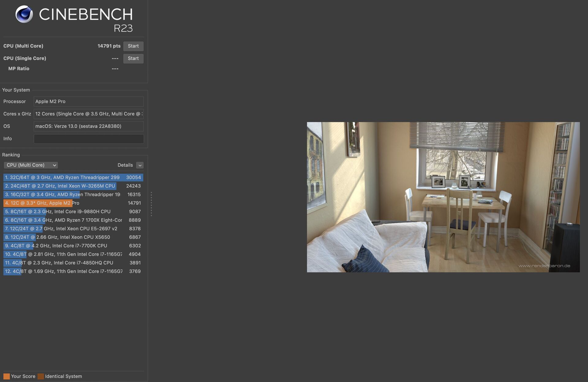Click the Cores x GHz input field
The height and width of the screenshot is (382, 588).
88,114
